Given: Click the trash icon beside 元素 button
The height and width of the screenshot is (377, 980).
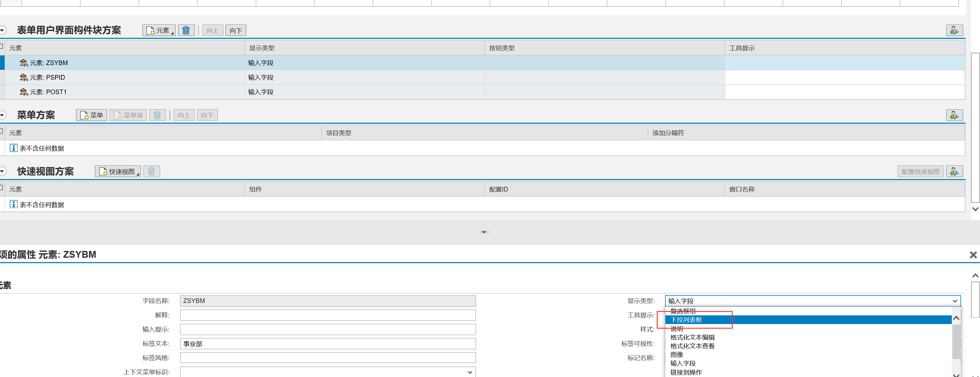Looking at the screenshot, I should [x=186, y=30].
